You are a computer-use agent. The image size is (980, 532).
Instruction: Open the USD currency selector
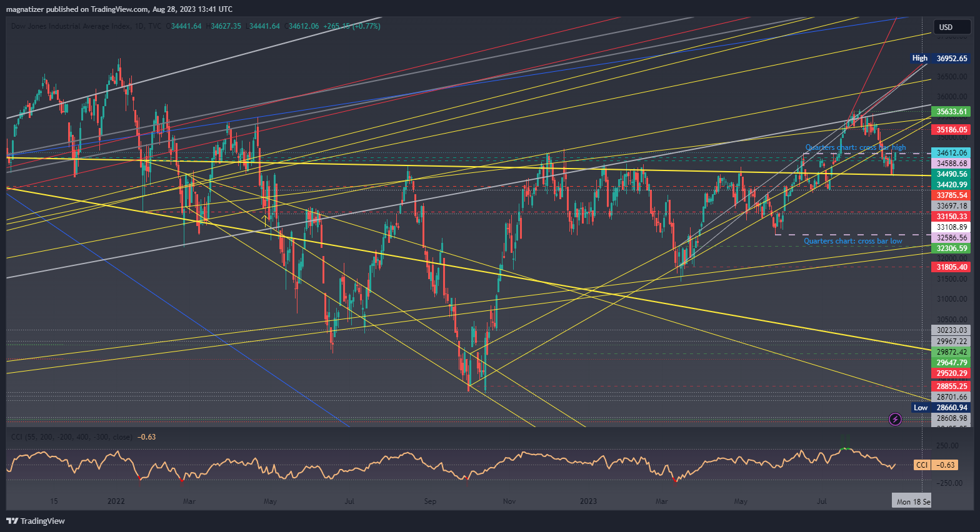946,27
